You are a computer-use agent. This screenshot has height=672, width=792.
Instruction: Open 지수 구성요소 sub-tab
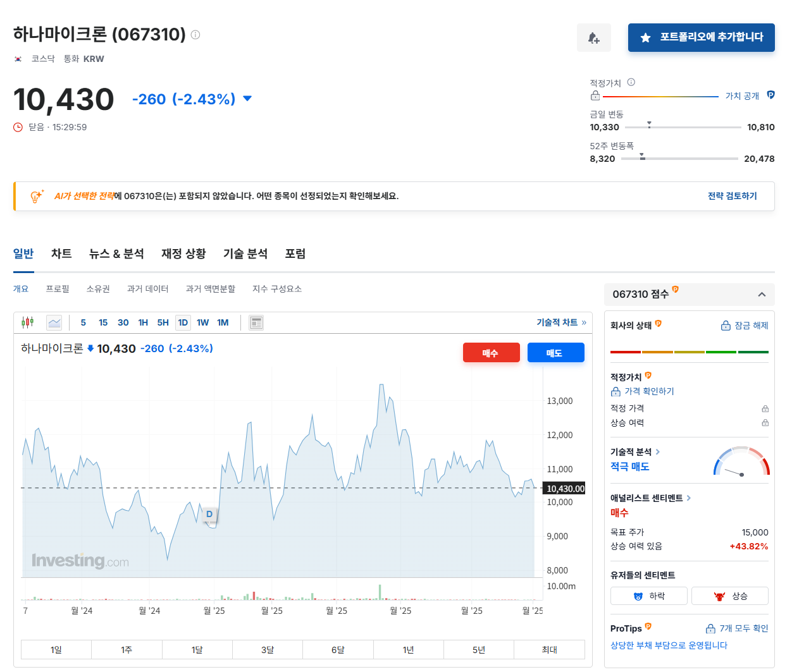click(x=277, y=289)
